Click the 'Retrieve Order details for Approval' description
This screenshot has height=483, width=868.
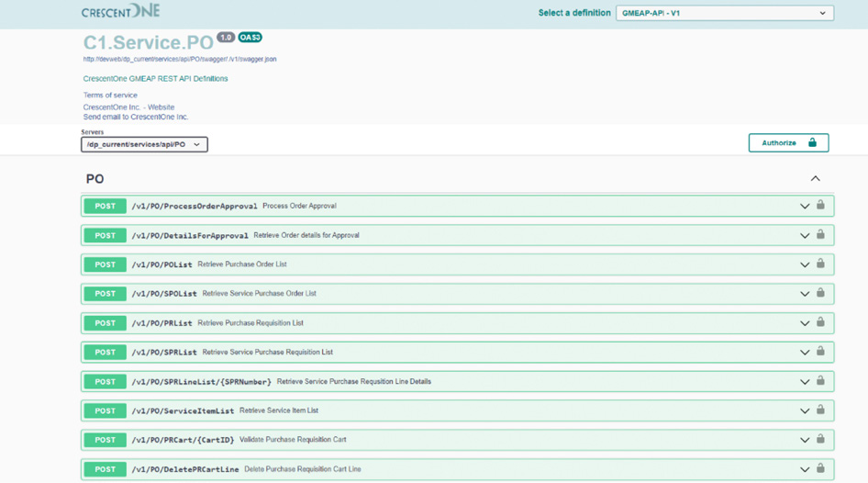[x=306, y=235]
